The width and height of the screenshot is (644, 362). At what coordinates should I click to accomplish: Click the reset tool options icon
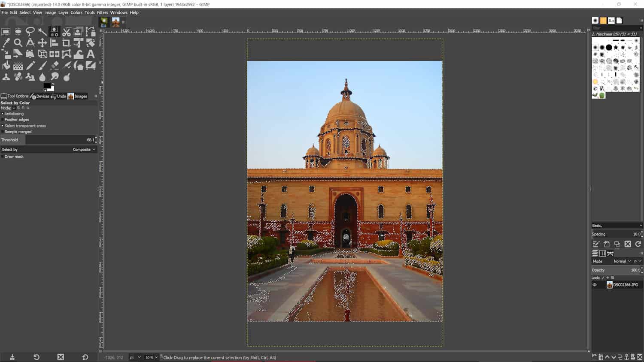coord(85,357)
